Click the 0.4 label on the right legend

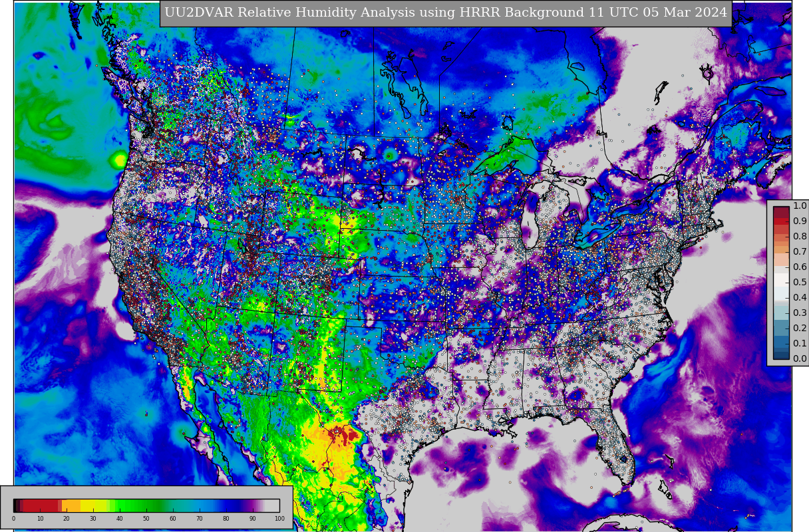click(x=800, y=298)
